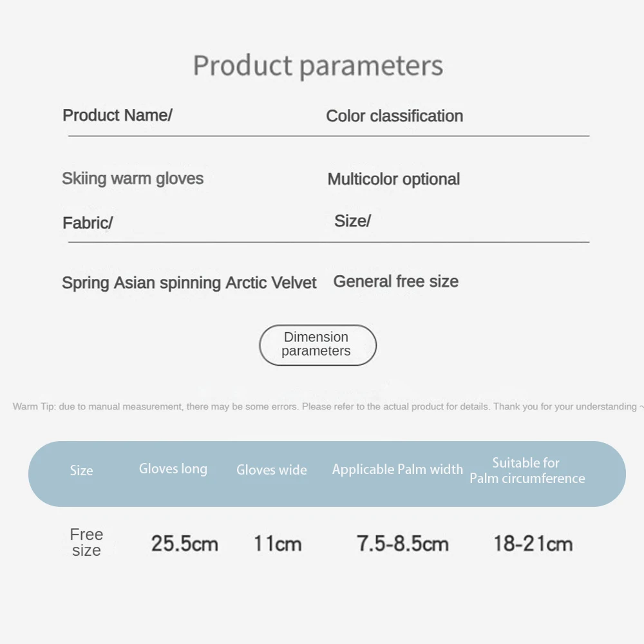The image size is (644, 644).
Task: Select the Applicable Palm width header
Action: 397,469
